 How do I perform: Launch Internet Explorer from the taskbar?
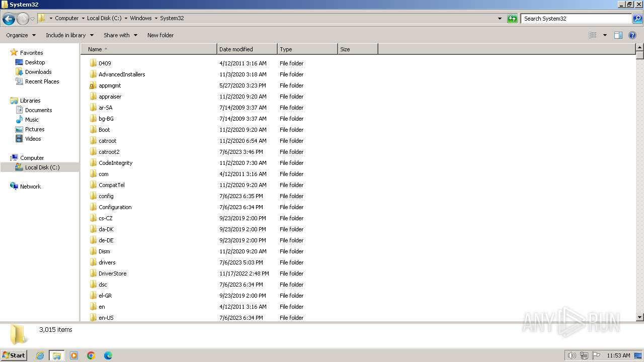[40, 355]
